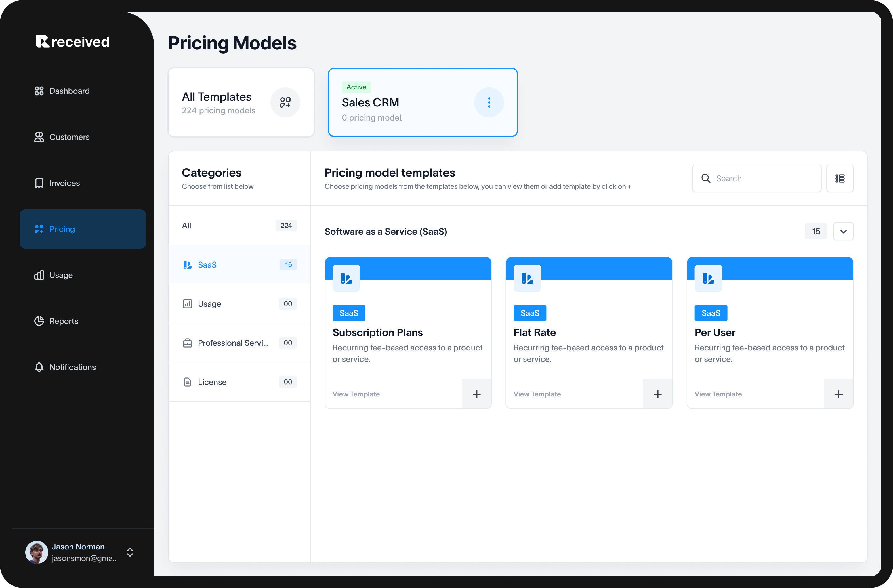Viewport: 893px width, 588px height.
Task: Click the search magnifier icon
Action: (x=706, y=179)
